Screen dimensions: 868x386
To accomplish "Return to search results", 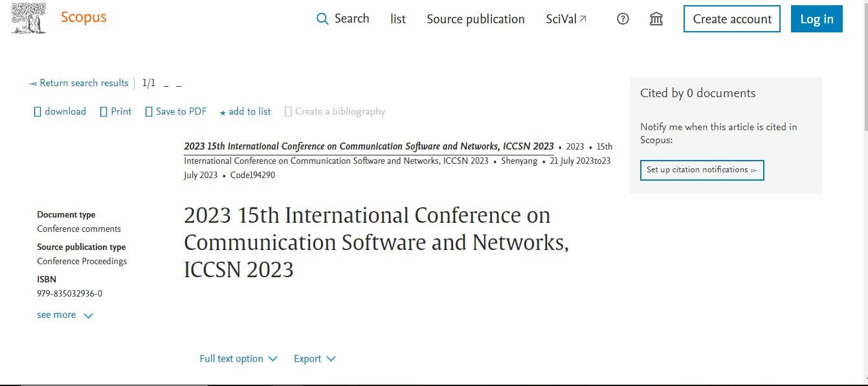I will pyautogui.click(x=79, y=83).
